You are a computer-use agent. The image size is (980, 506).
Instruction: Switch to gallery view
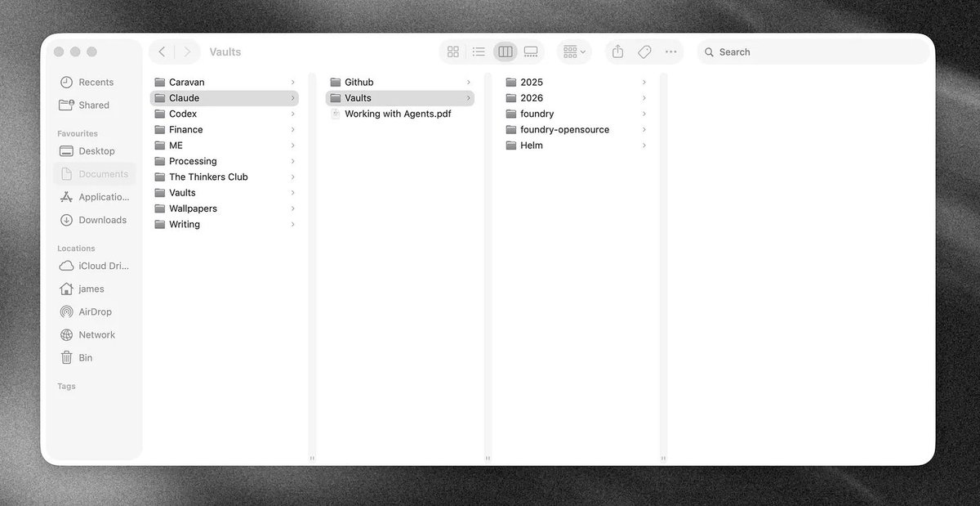pyautogui.click(x=531, y=51)
